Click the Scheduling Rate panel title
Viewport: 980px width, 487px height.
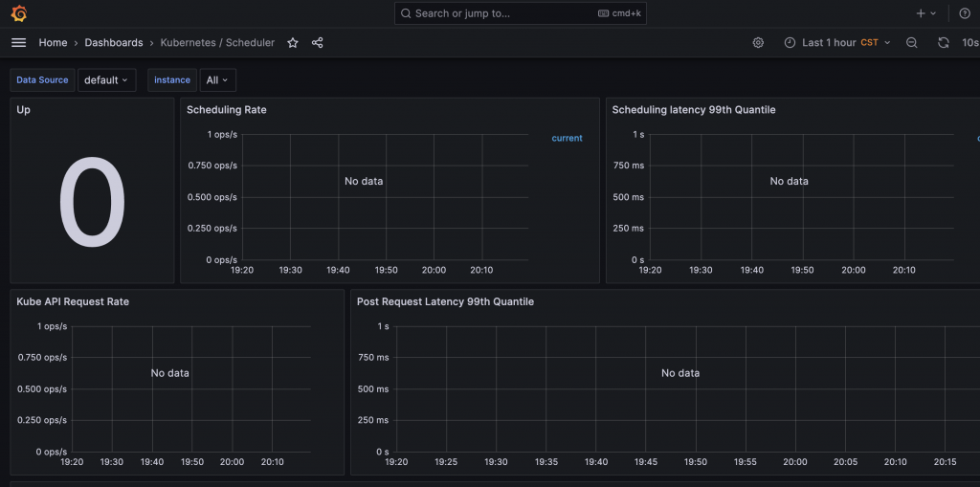click(226, 109)
